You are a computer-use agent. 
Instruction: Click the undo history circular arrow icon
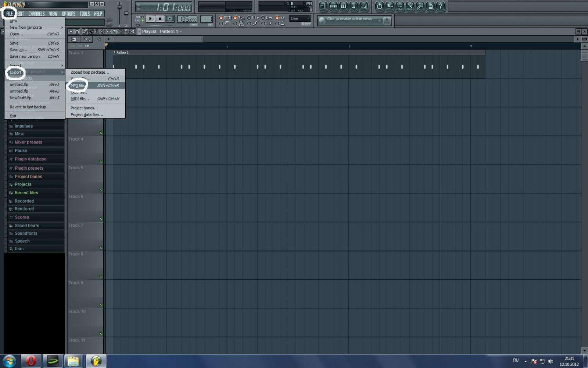coord(379,6)
